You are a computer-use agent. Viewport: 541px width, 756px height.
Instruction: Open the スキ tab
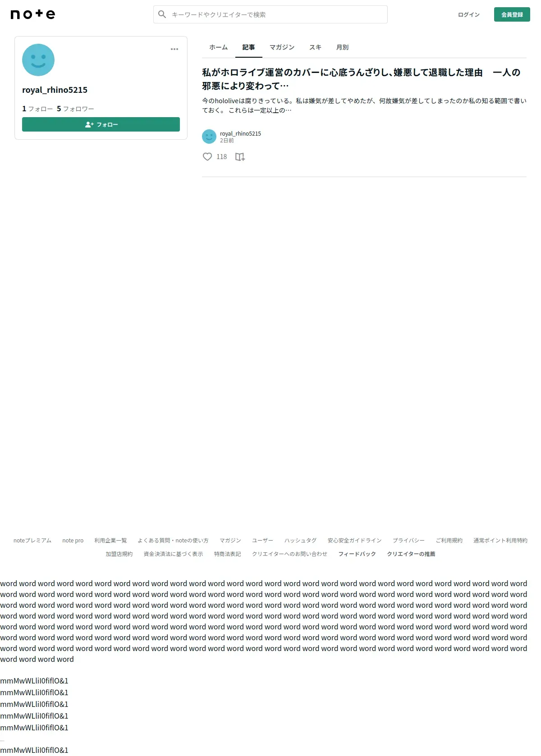click(x=316, y=47)
